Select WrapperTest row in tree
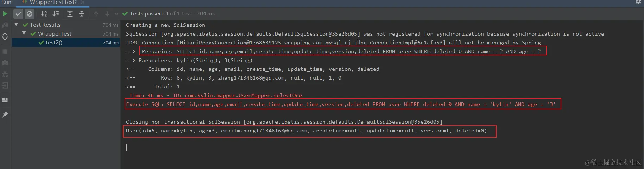 pos(66,33)
